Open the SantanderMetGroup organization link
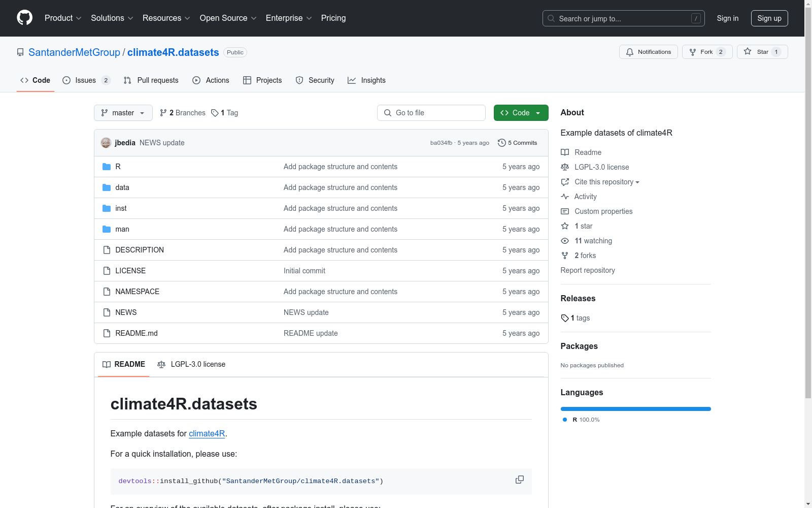This screenshot has height=508, width=812. tap(74, 52)
